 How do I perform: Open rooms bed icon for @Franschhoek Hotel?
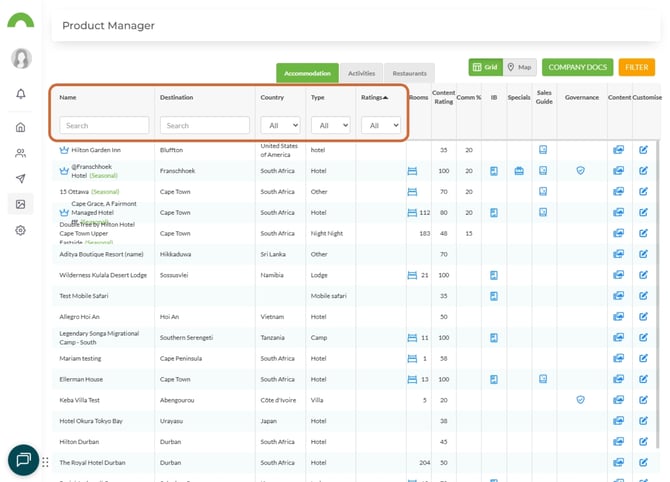pyautogui.click(x=412, y=171)
